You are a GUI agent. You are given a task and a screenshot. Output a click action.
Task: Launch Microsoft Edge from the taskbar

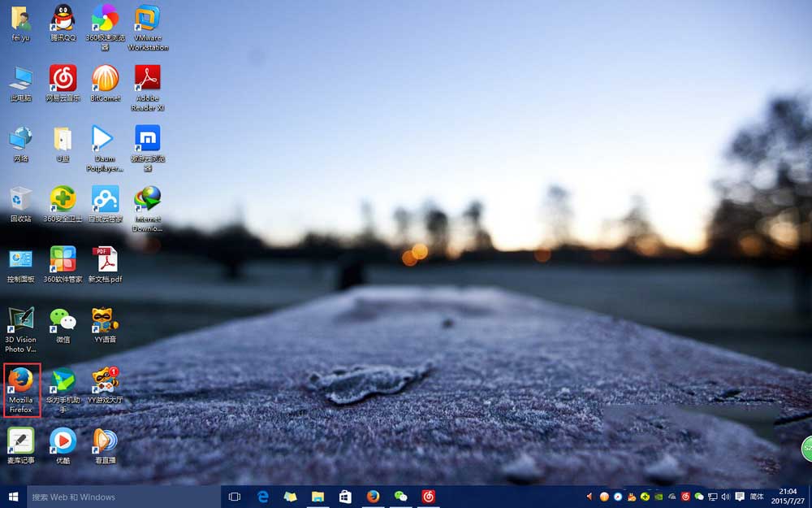[x=262, y=497]
